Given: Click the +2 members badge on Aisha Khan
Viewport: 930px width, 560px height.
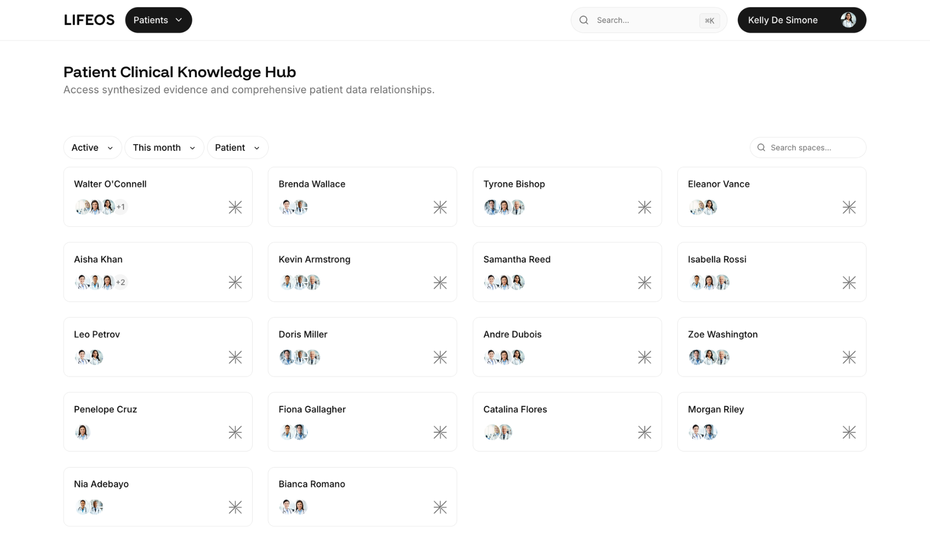Looking at the screenshot, I should coord(120,282).
